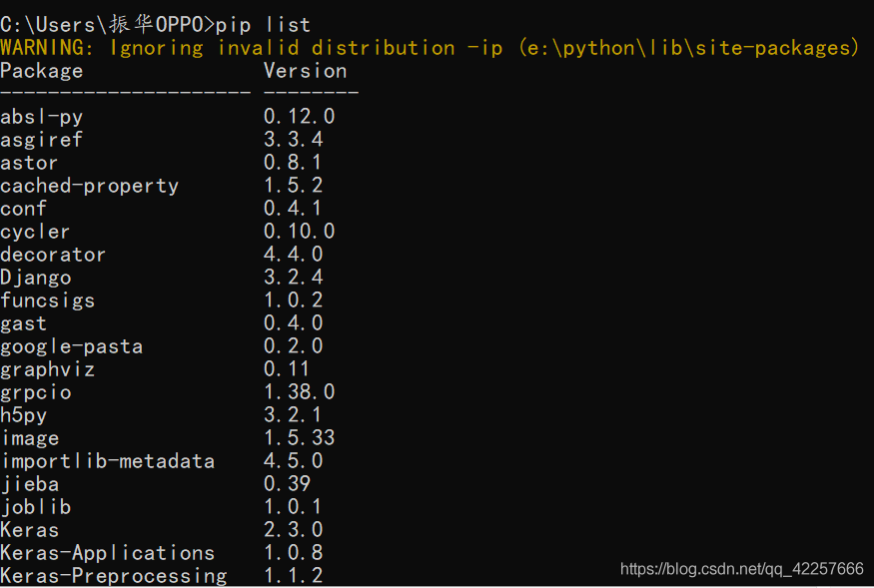Viewport: 874px width, 588px height.
Task: Click the Keras-Preprocessing package name
Action: (x=114, y=576)
